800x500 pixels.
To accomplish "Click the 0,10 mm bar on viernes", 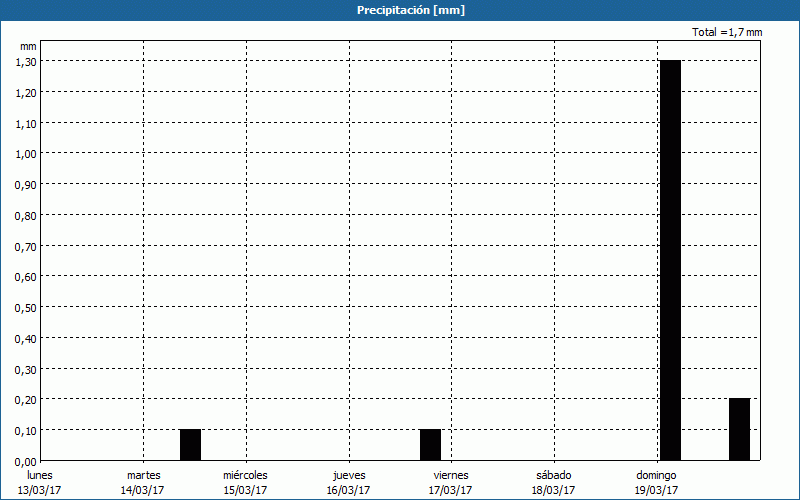I will click(430, 445).
